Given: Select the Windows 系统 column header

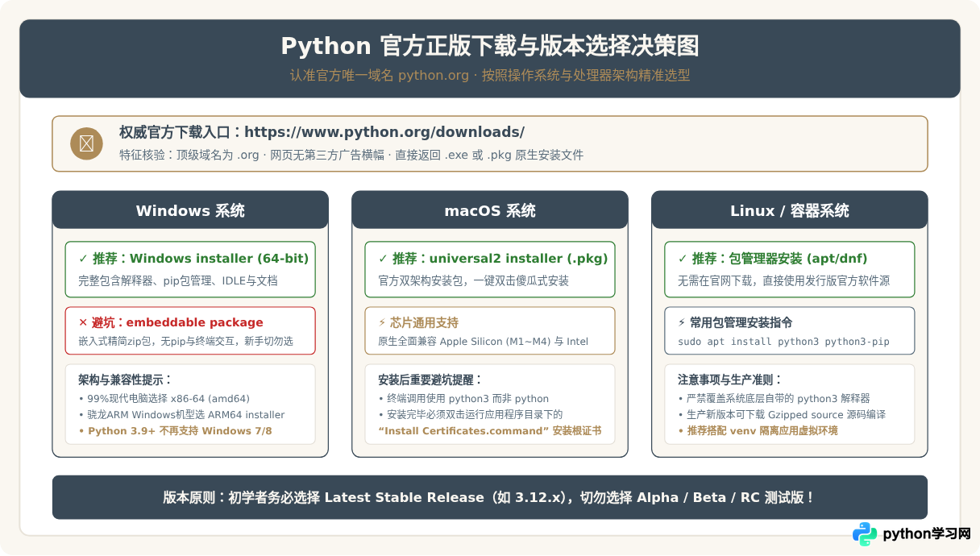Looking at the screenshot, I should point(190,210).
